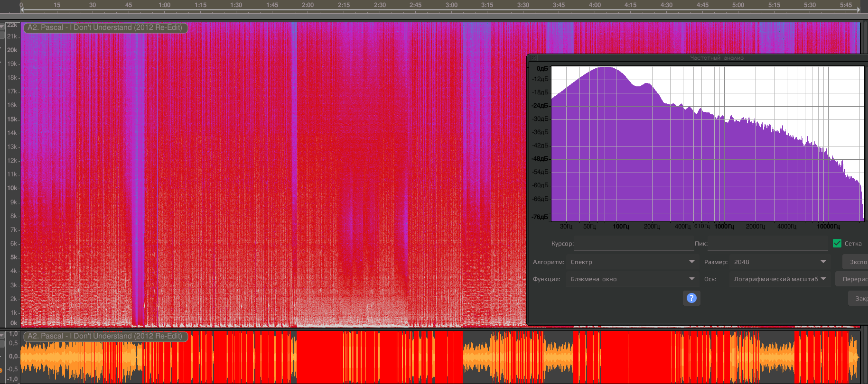Open the Ось dropdown showing Логарифмический масштаб

780,279
